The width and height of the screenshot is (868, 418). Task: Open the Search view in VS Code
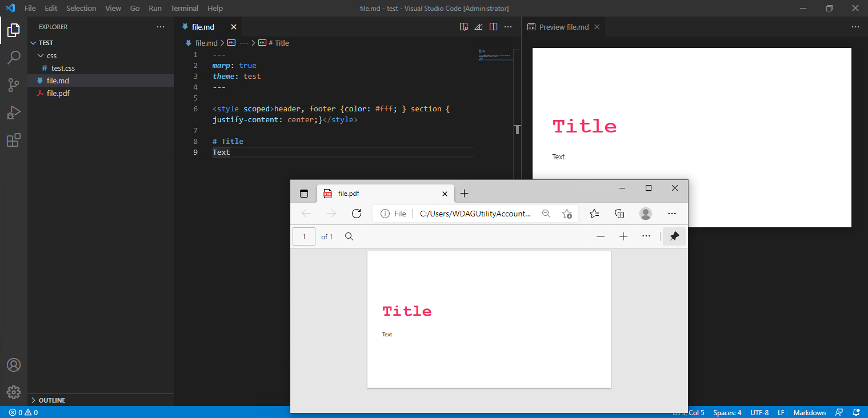pos(14,57)
